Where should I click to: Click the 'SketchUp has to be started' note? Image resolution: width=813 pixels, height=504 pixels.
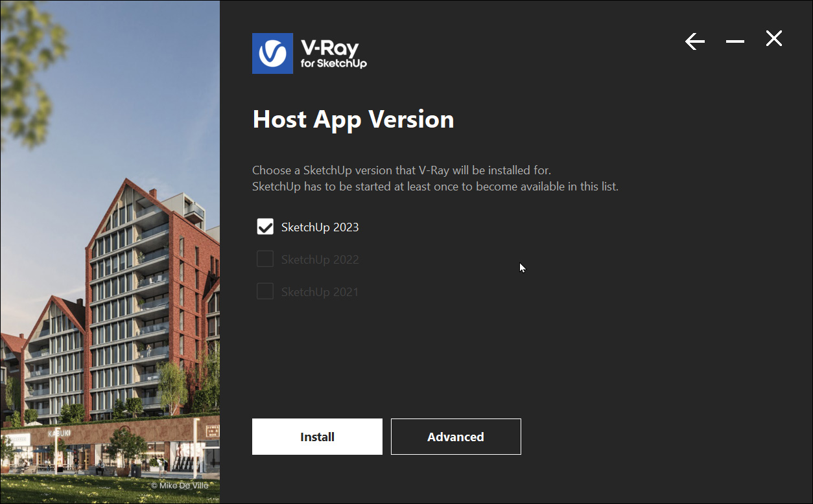[436, 187]
